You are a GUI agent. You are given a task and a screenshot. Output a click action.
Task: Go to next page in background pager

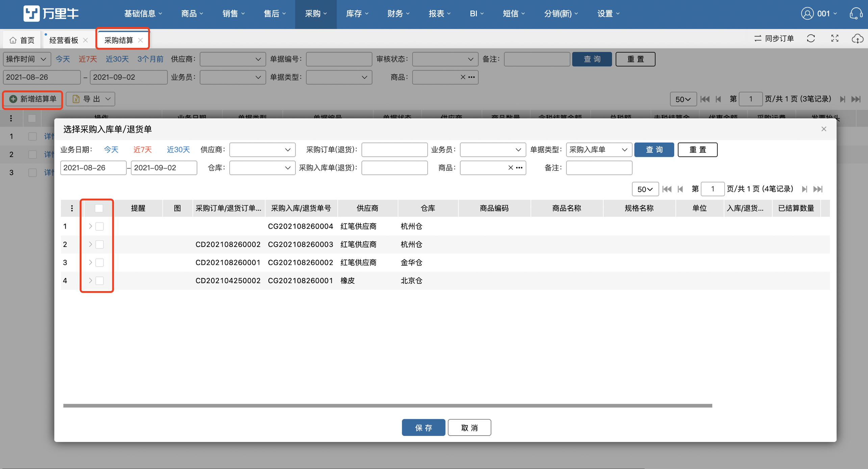(x=843, y=99)
